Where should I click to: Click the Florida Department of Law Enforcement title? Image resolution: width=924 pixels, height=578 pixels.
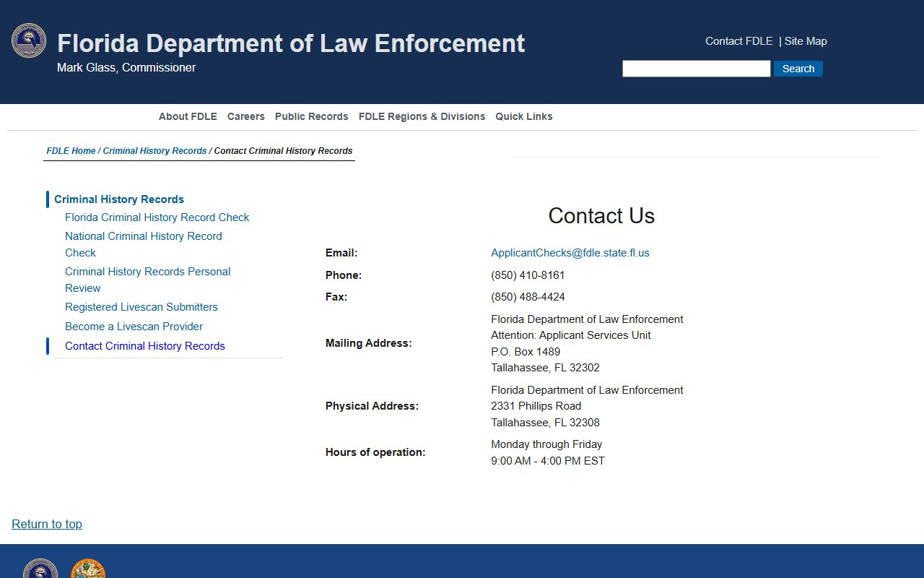[x=291, y=43]
